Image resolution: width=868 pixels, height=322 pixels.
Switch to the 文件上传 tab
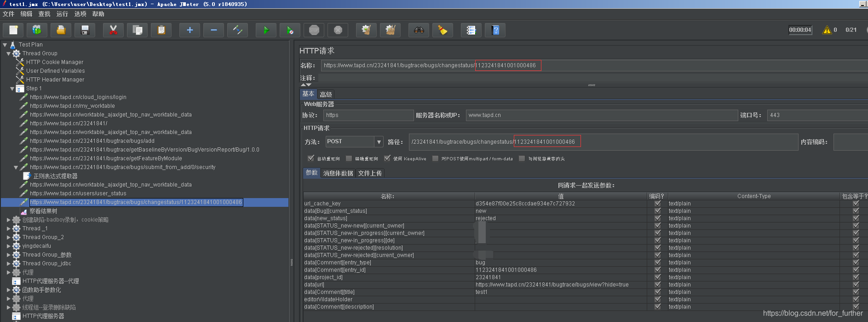(x=370, y=173)
